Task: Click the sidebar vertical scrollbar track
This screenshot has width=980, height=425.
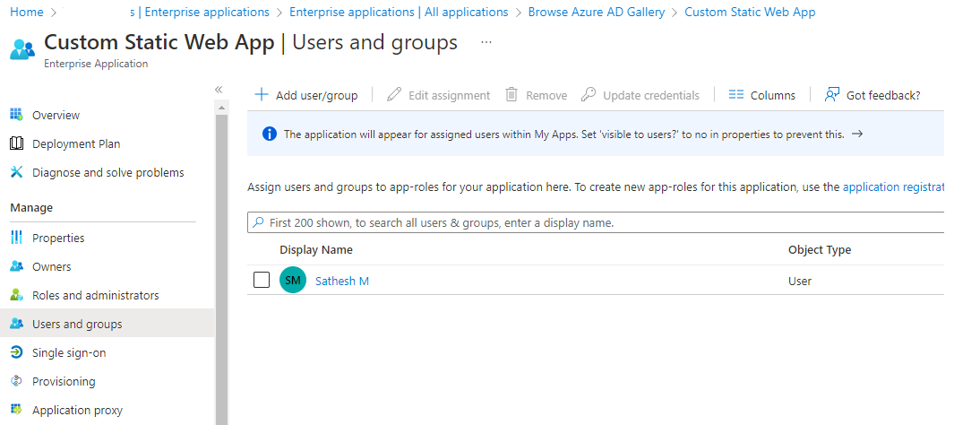Action: coord(221,269)
